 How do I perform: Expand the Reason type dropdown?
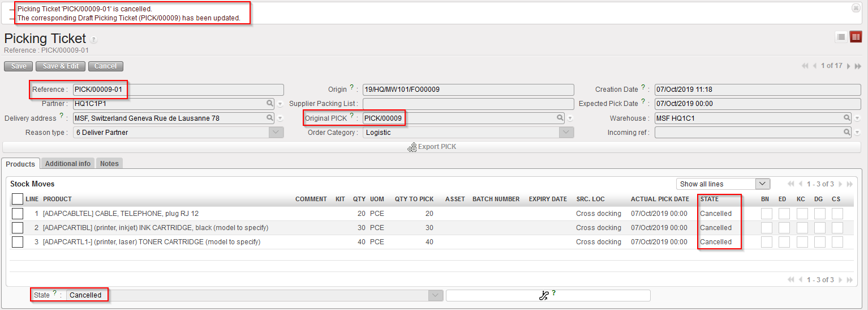click(x=276, y=132)
